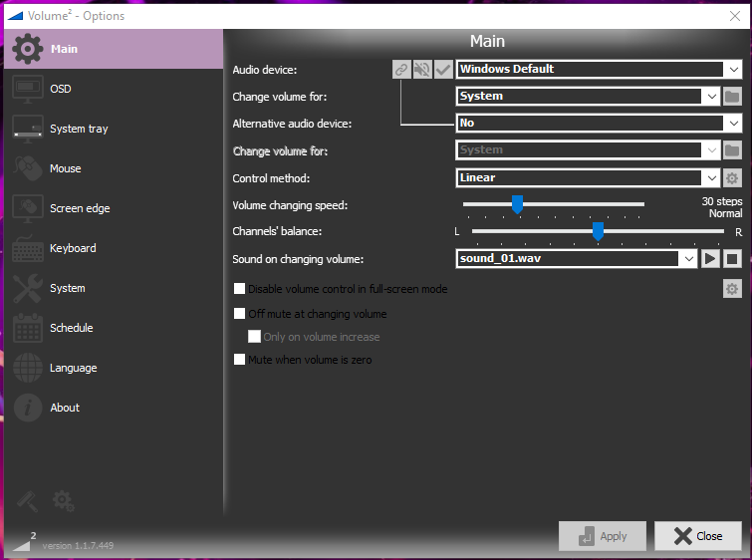
Task: Toggle Only on volume increase checkbox
Action: point(254,337)
